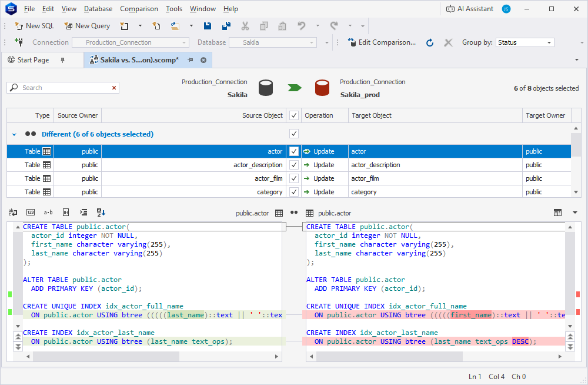The image size is (588, 385).
Task: Click the user account avatar icon
Action: tap(506, 9)
